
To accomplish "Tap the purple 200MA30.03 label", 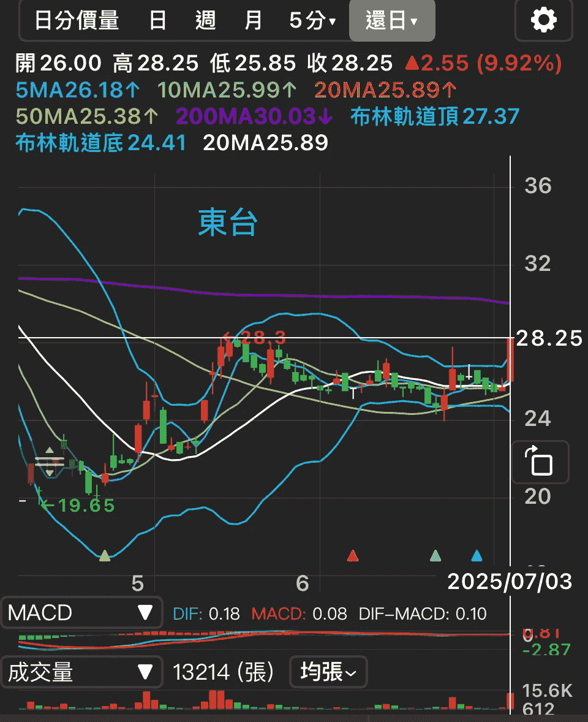I will click(x=254, y=116).
